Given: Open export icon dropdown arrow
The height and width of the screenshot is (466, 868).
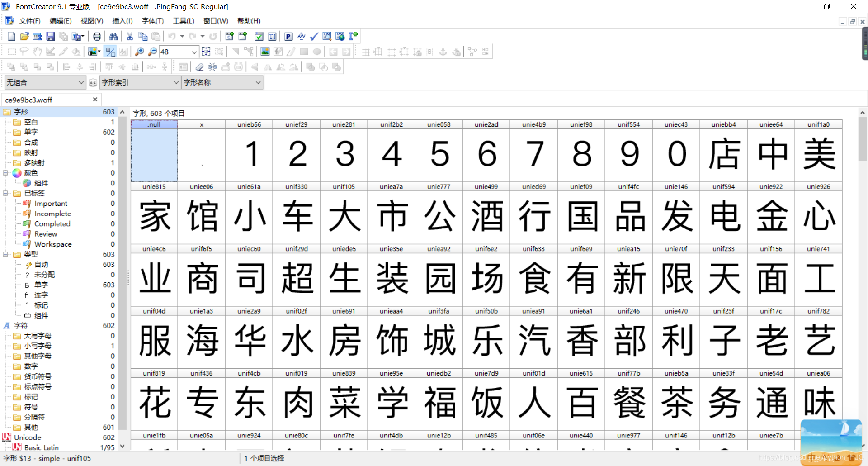Looking at the screenshot, I should (x=83, y=36).
